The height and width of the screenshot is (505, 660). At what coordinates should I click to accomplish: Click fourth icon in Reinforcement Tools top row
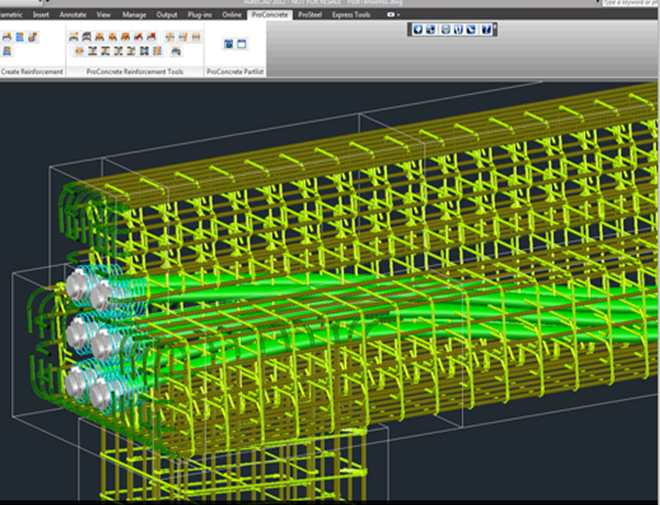[x=113, y=37]
